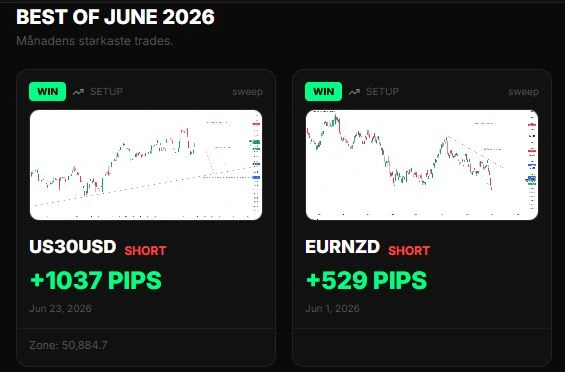Click the EURNZD symbol title
565x372 pixels.
tap(342, 247)
